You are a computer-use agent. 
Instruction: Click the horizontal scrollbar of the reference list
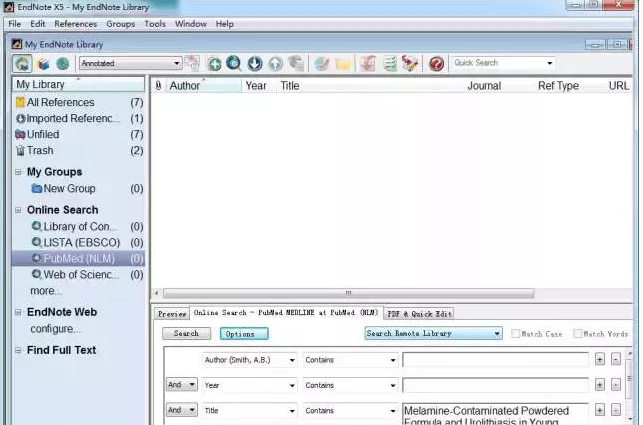349,293
